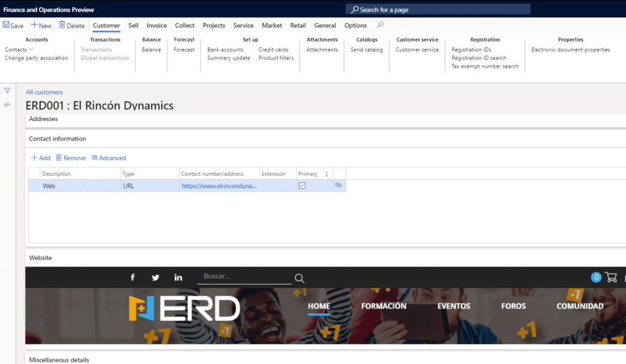Click the Buscar search field on website
The height and width of the screenshot is (364, 626).
245,276
